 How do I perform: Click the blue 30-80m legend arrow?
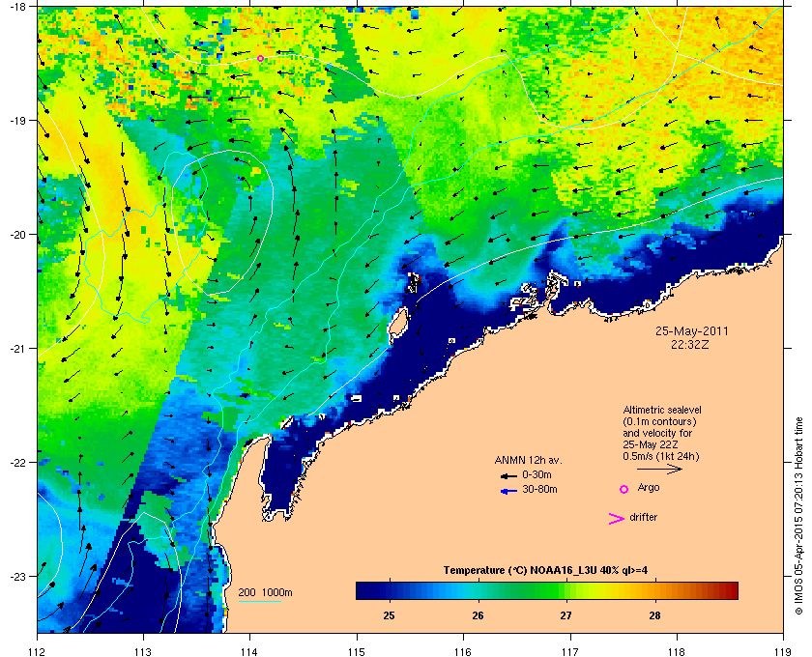click(508, 491)
